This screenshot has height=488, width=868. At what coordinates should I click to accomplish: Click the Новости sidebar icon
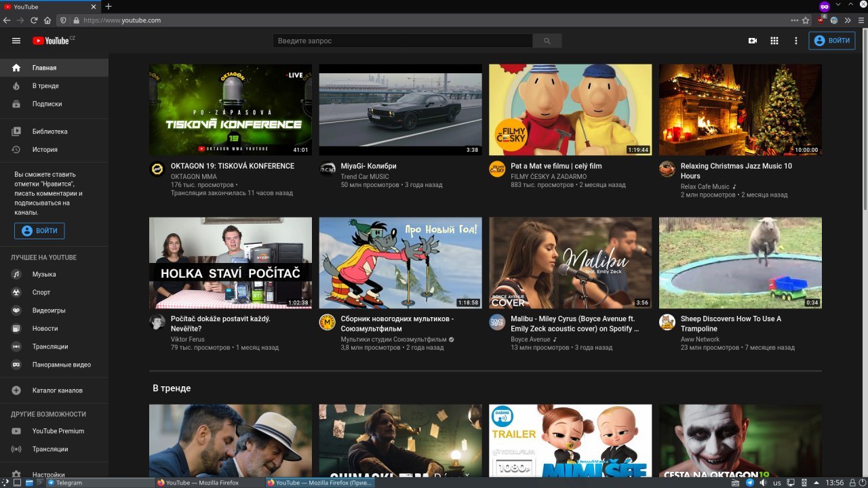[x=16, y=328]
